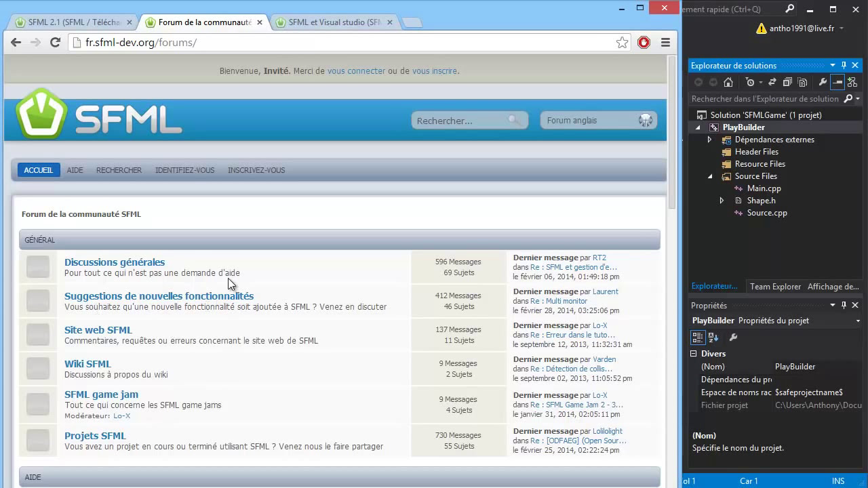Switch to Forum anglais via the language button
This screenshot has height=488, width=868.
pos(598,121)
